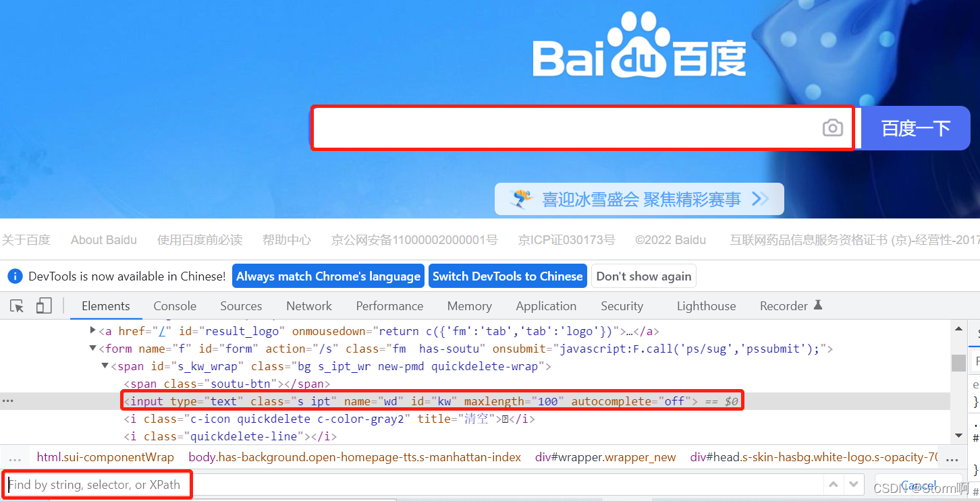Collapse the form#form node arrow

tap(93, 349)
